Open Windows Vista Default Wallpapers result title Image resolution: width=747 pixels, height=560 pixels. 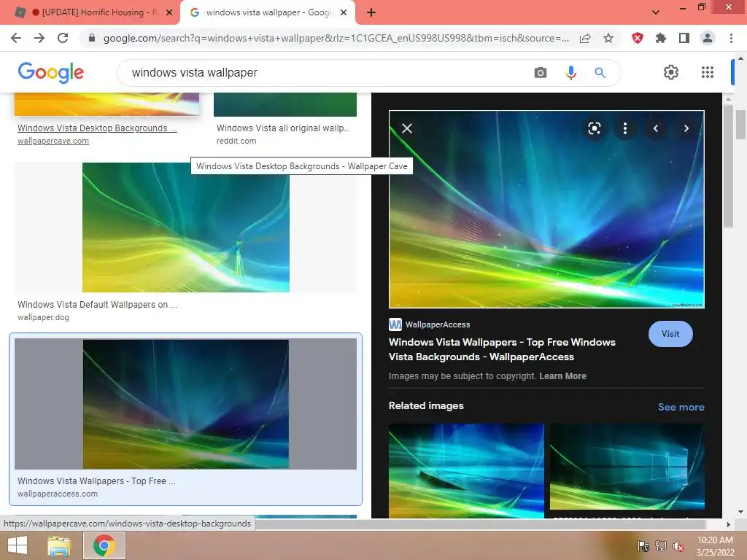tap(97, 304)
